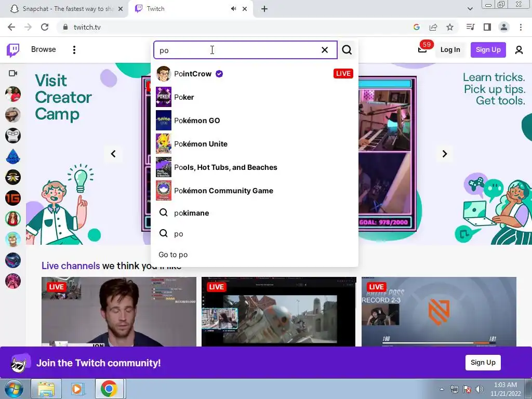Image resolution: width=532 pixels, height=399 pixels.
Task: Expand the tab search dropdown chevron
Action: tap(470, 9)
